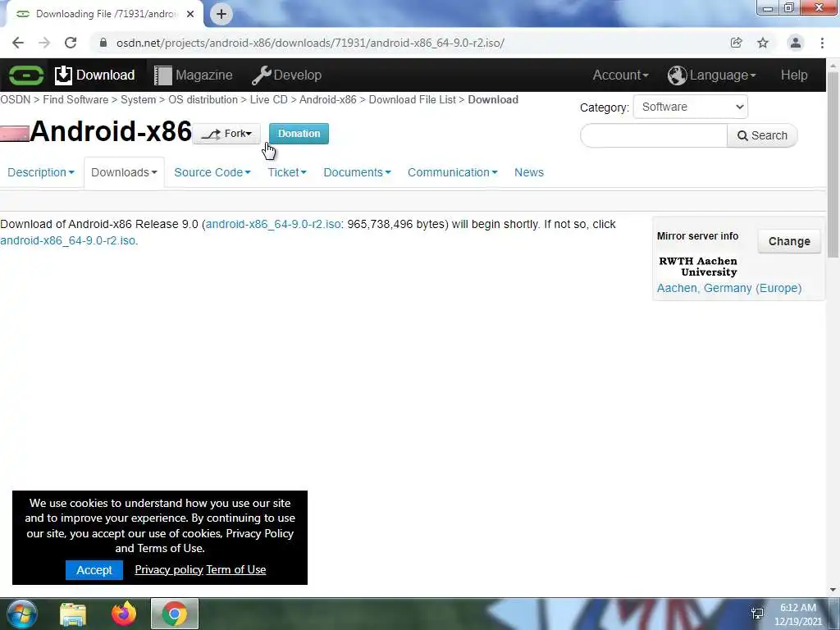Click the browser forward arrow

(44, 43)
